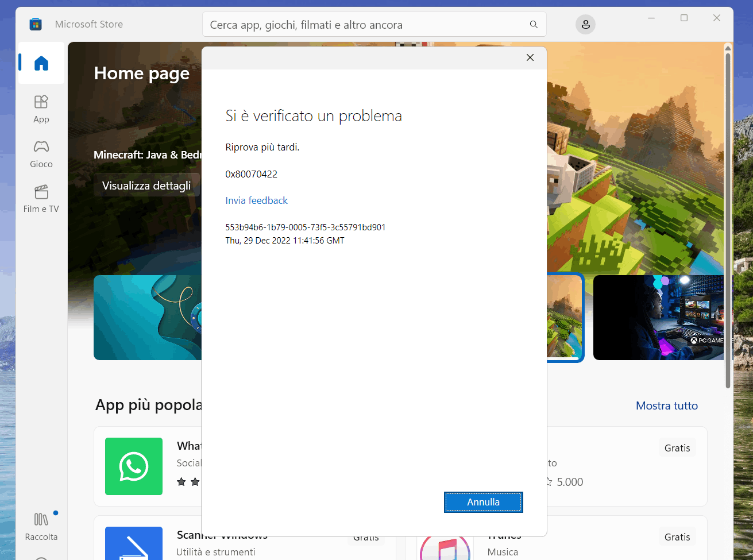753x560 pixels.
Task: Open the user account profile icon
Action: (x=585, y=25)
